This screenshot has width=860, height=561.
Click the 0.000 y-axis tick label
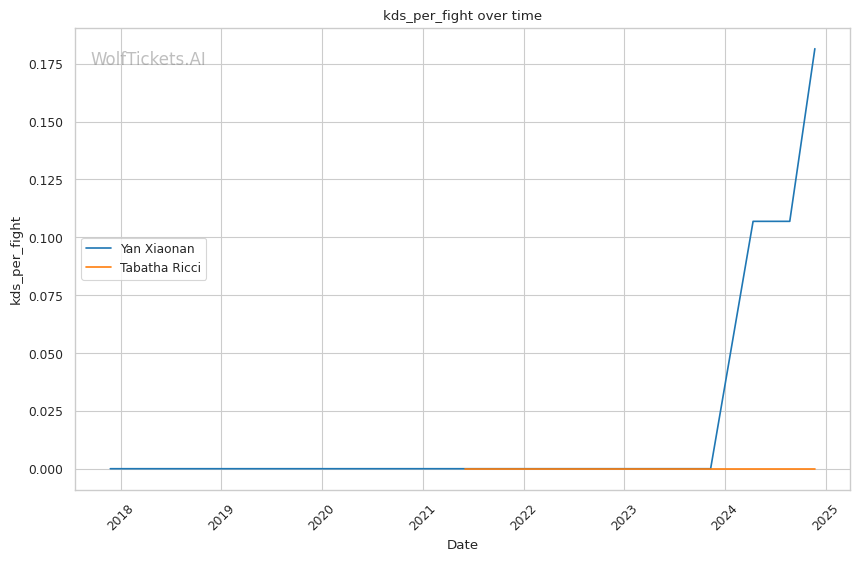45,469
